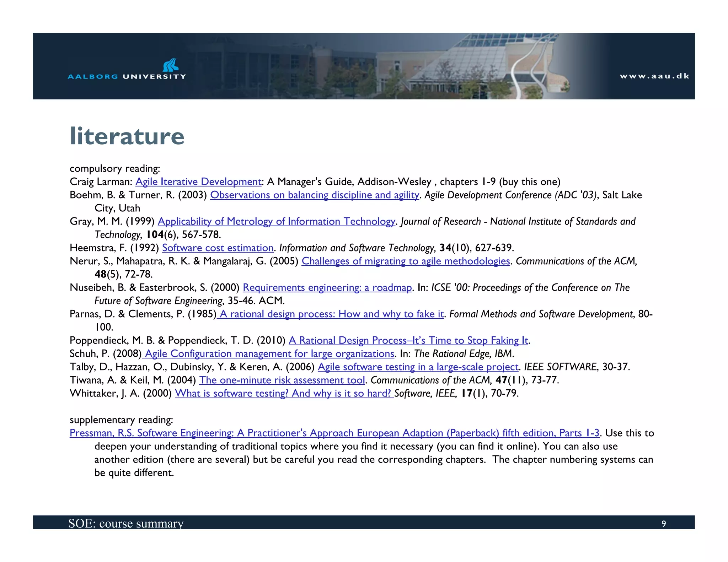Click A rational design process: How and why to fake it
The image size is (728, 562).
coord(331,314)
